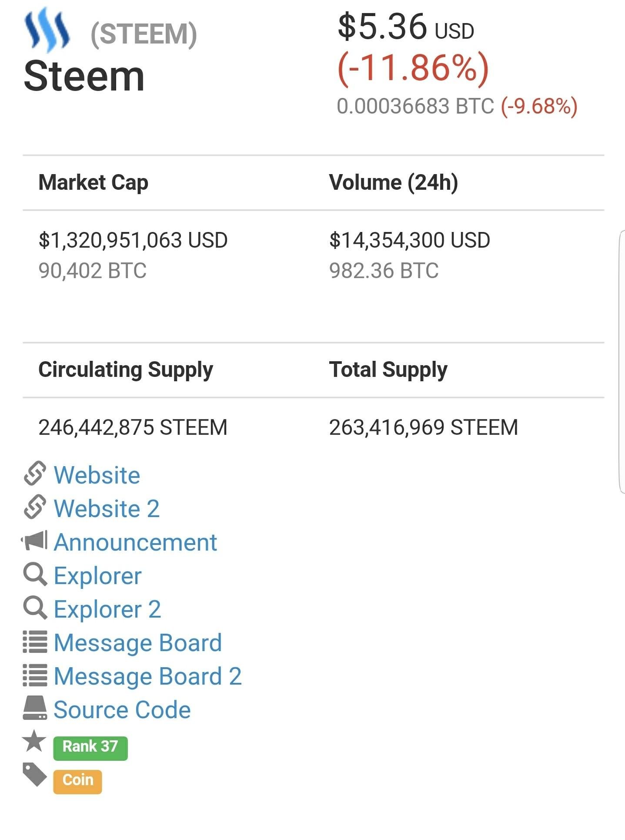Click the magnifier icon beside Explorer 2
The width and height of the screenshot is (625, 840).
tap(35, 608)
